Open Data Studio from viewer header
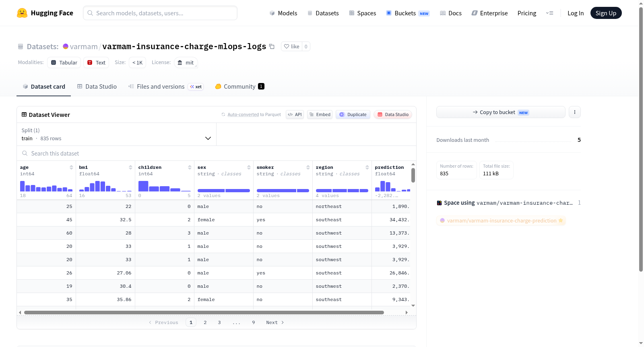Image resolution: width=644 pixels, height=347 pixels. pos(393,114)
